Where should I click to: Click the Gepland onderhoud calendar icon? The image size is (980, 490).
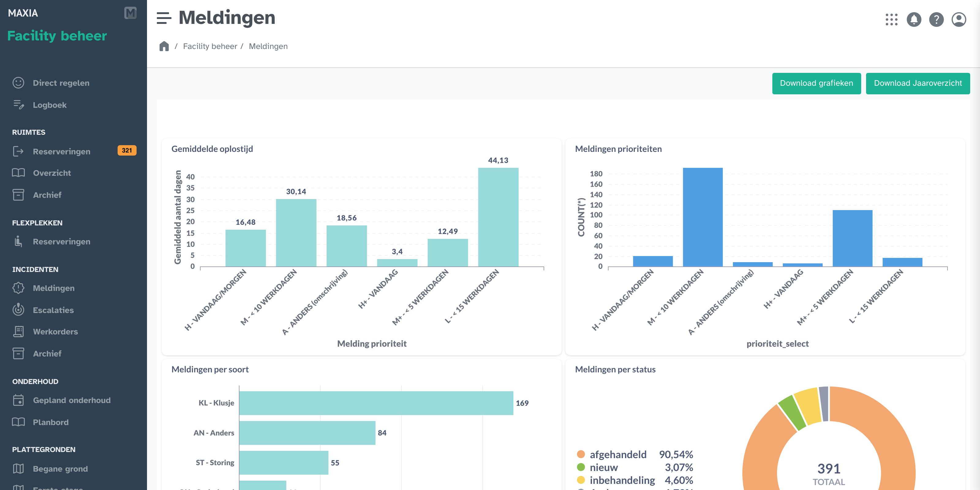(x=18, y=400)
